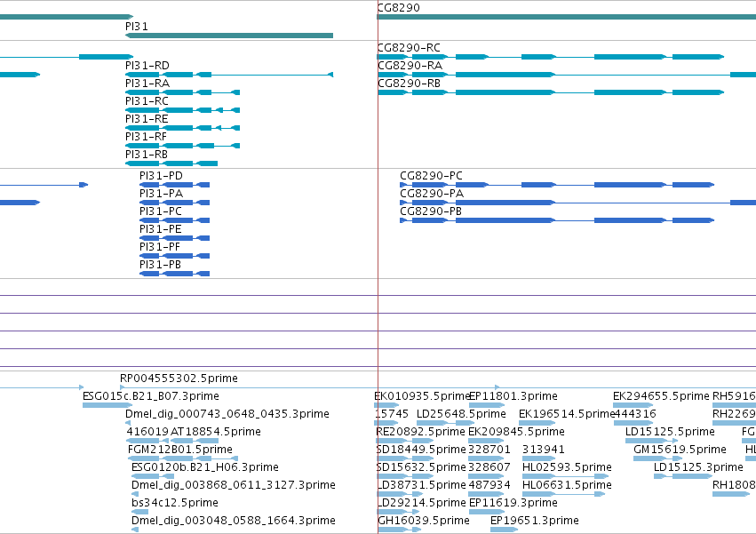The width and height of the screenshot is (756, 534).
Task: Click the Pl31-RB transcript label
Action: pyautogui.click(x=146, y=155)
